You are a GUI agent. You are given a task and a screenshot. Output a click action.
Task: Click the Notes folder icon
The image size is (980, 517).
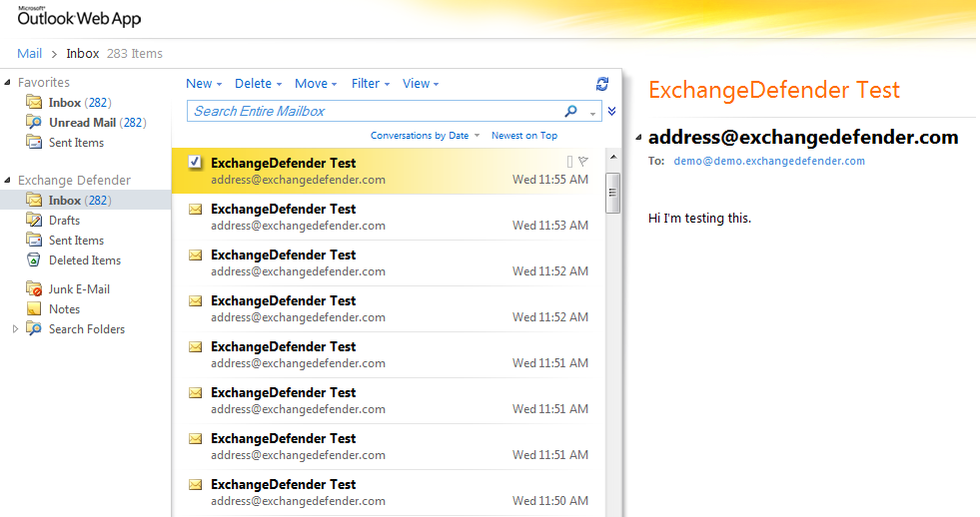tap(34, 308)
